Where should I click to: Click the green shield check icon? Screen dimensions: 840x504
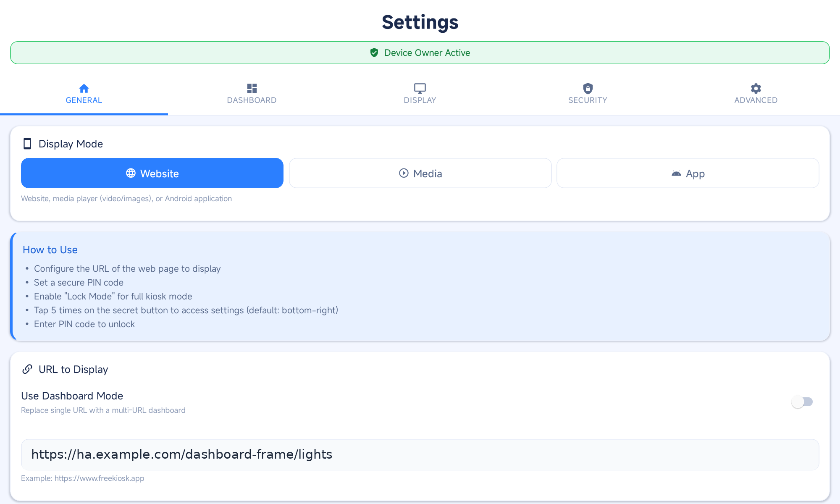click(374, 52)
